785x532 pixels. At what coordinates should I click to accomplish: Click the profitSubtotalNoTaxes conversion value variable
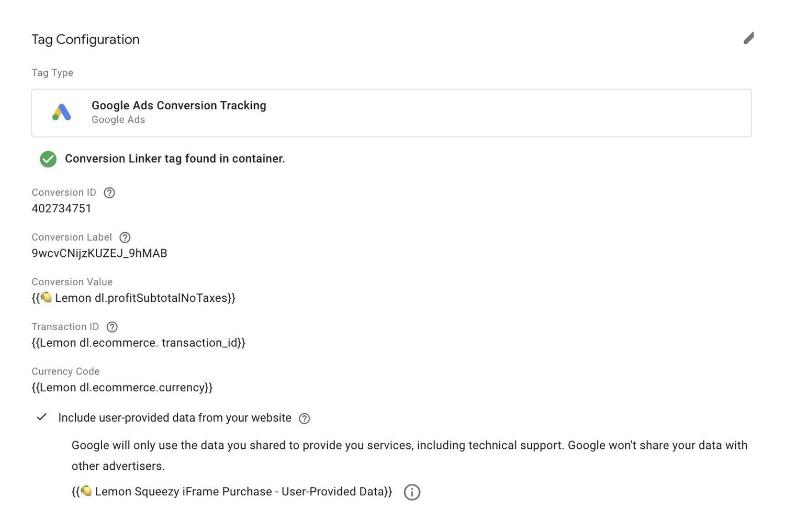(x=133, y=298)
